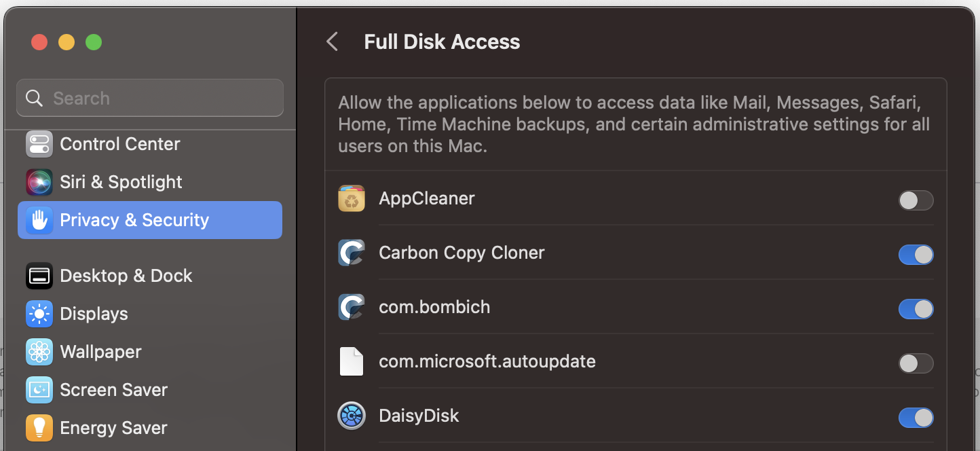Click the settings Search field

(x=150, y=98)
